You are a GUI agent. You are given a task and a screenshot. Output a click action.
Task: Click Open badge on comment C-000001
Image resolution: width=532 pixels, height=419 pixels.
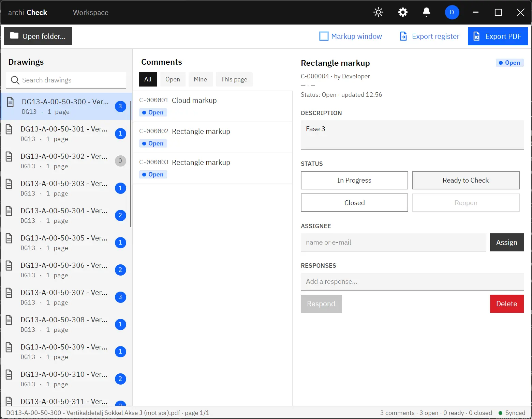(x=153, y=112)
